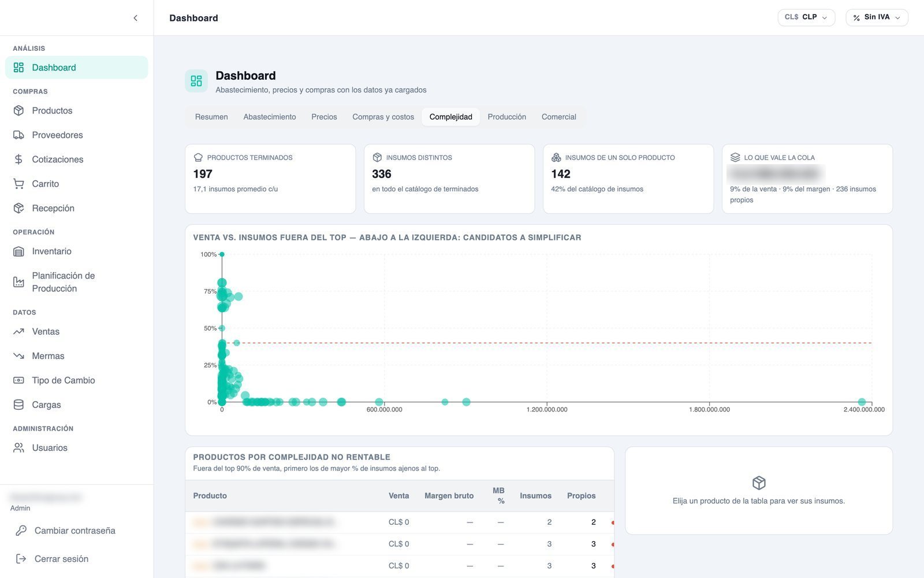
Task: Click the Inventario warehouse icon
Action: (18, 251)
